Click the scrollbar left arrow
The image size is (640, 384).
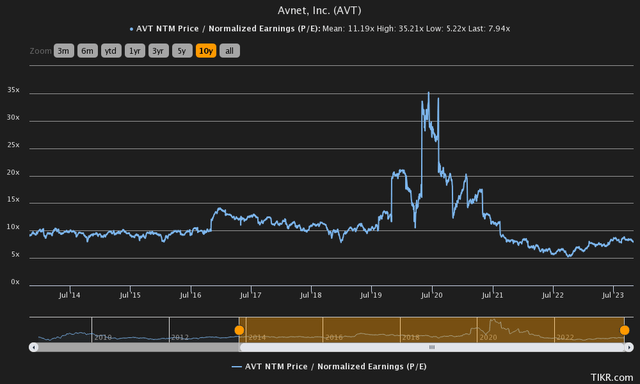pyautogui.click(x=33, y=347)
